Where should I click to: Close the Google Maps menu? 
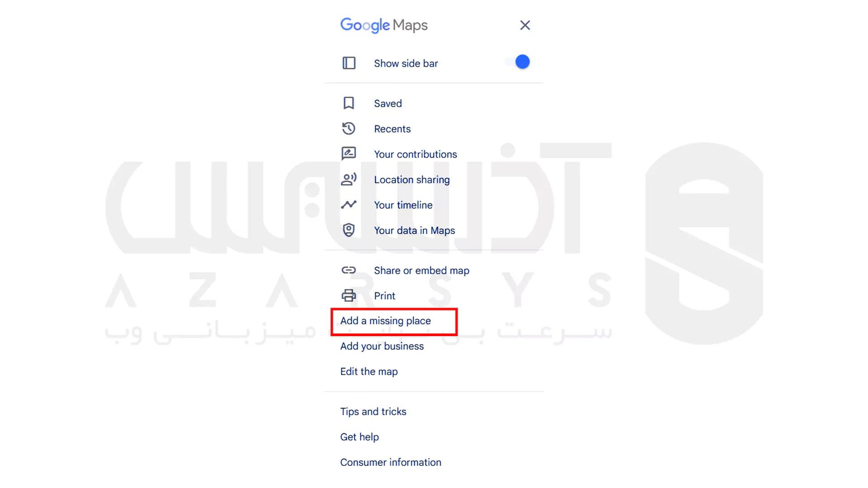(x=524, y=25)
